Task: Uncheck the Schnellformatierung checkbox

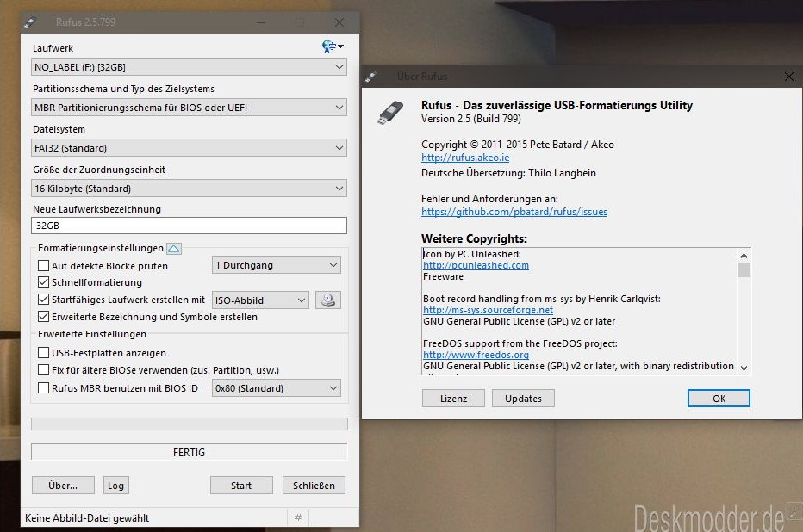Action: tap(44, 282)
